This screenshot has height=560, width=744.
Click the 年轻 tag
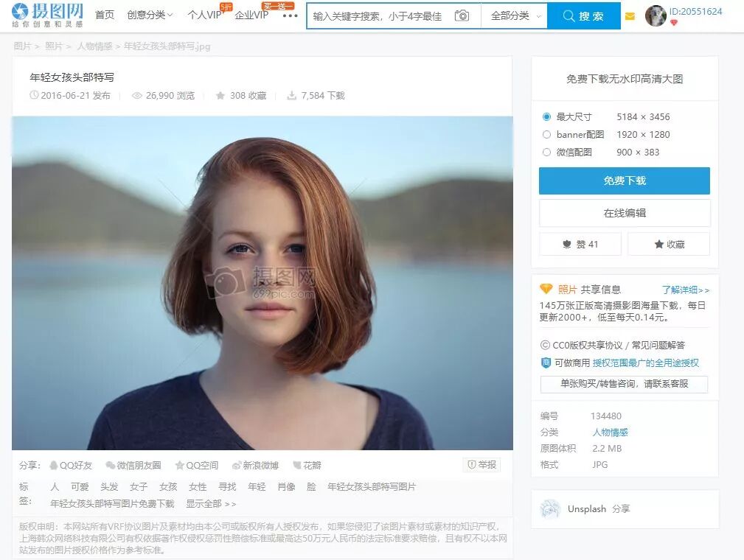pyautogui.click(x=257, y=486)
